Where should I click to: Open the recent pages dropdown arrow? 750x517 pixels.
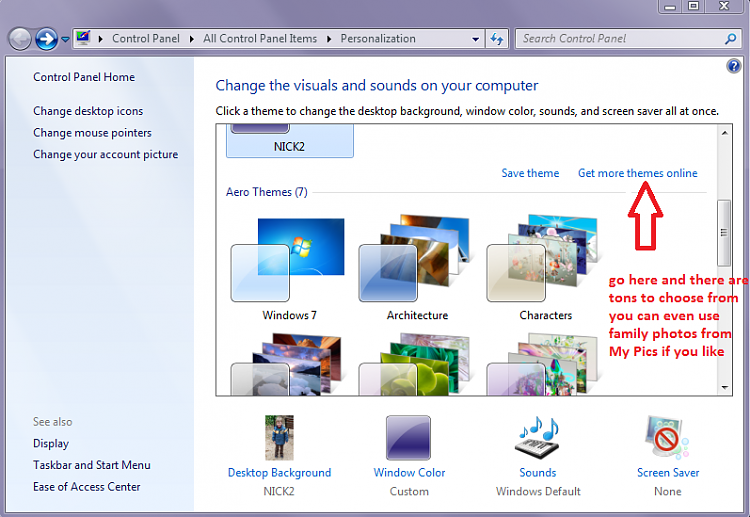pyautogui.click(x=65, y=39)
